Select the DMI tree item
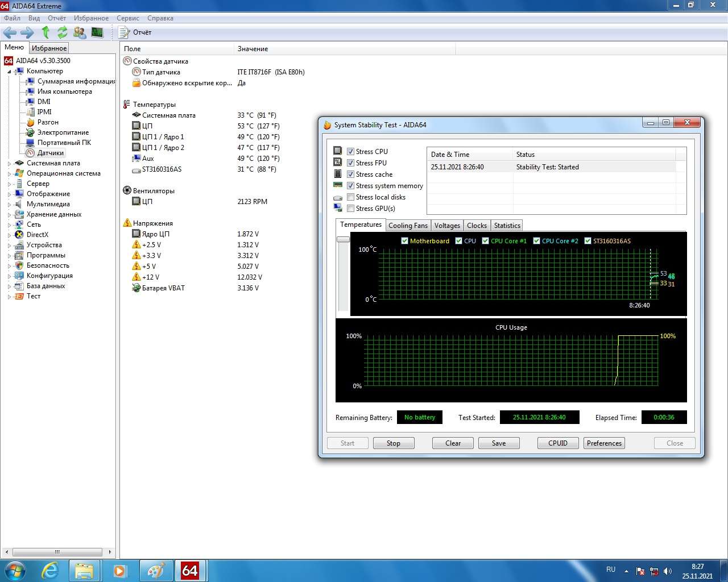 point(44,102)
